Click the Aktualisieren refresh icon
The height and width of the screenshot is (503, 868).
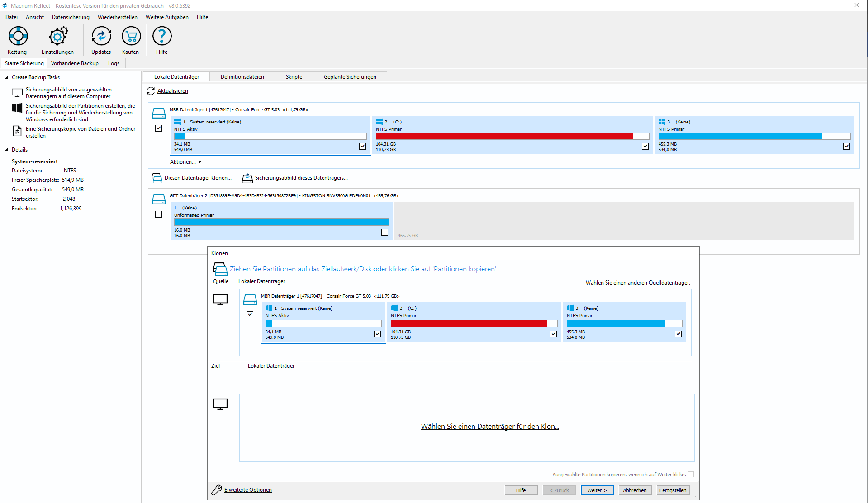click(151, 91)
